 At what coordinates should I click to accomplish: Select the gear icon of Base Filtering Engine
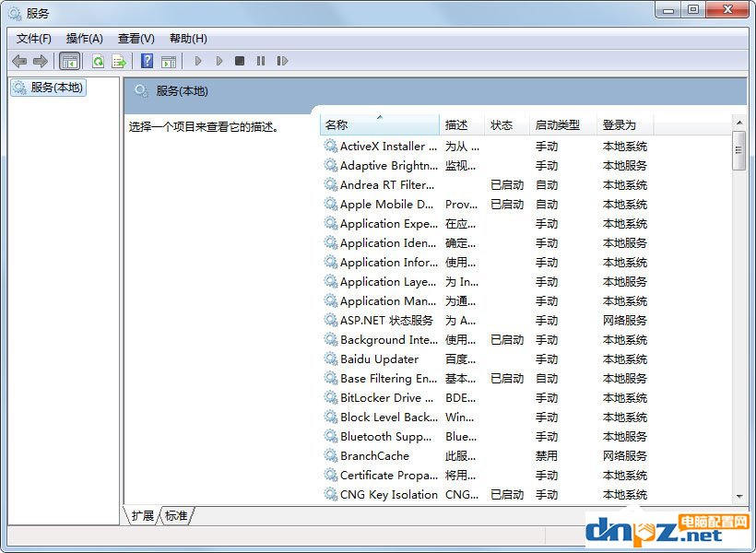[x=330, y=378]
